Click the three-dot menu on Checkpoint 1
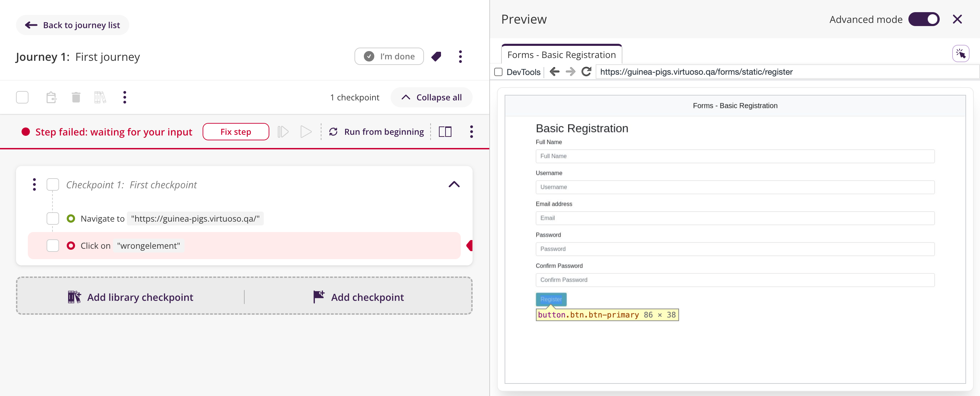 (x=34, y=184)
